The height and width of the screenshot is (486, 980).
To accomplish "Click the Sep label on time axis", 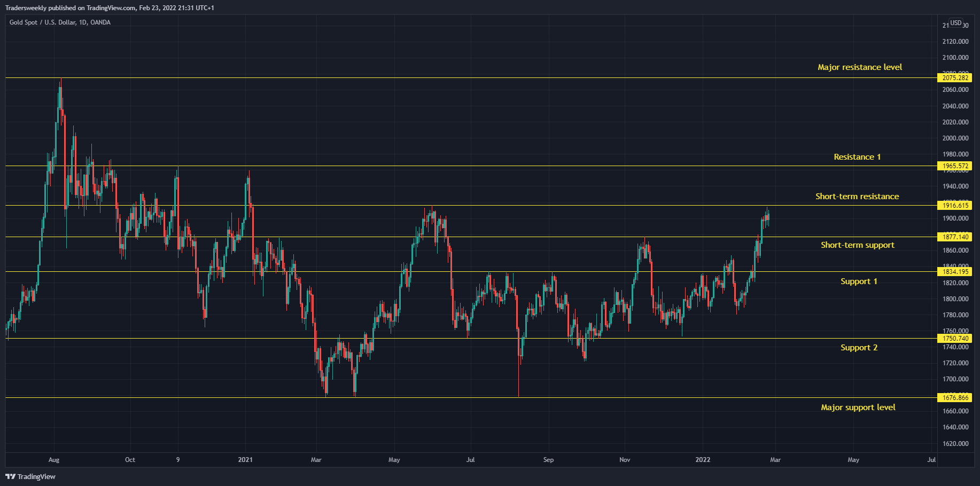I will (548, 460).
